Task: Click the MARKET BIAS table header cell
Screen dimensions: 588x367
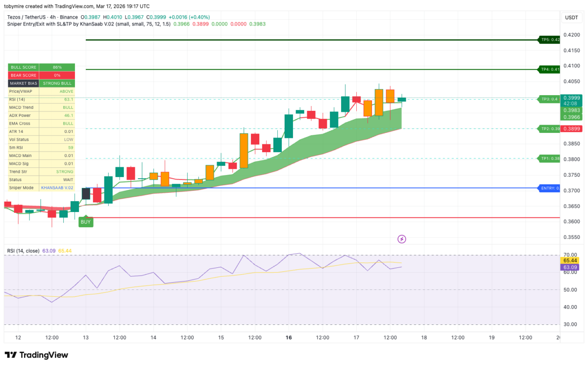Action: 24,83
